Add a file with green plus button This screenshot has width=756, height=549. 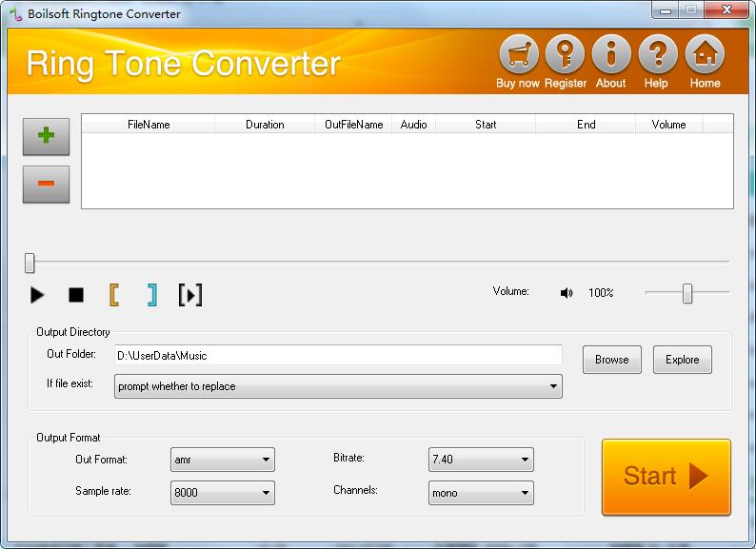[x=46, y=136]
